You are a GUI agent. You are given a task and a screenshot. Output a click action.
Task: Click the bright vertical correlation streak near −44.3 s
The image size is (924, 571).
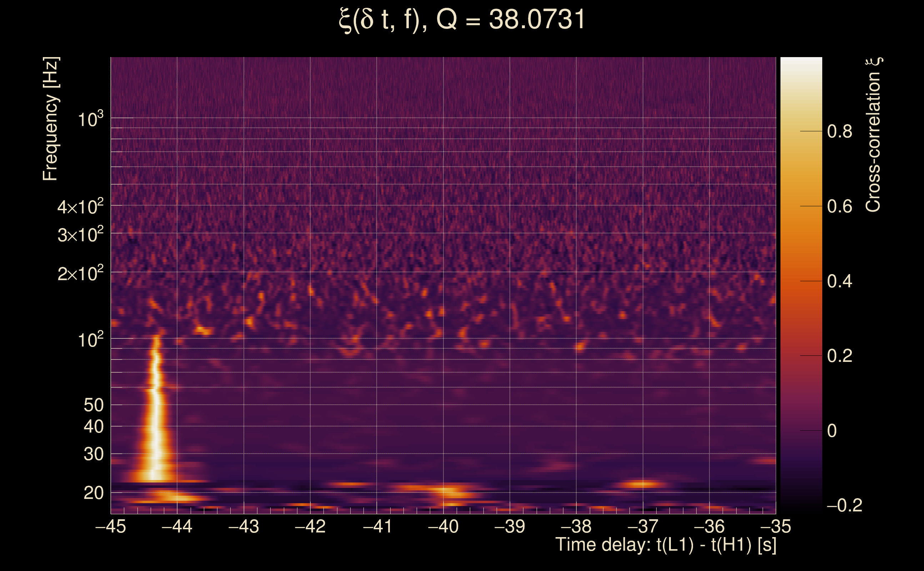(156, 415)
